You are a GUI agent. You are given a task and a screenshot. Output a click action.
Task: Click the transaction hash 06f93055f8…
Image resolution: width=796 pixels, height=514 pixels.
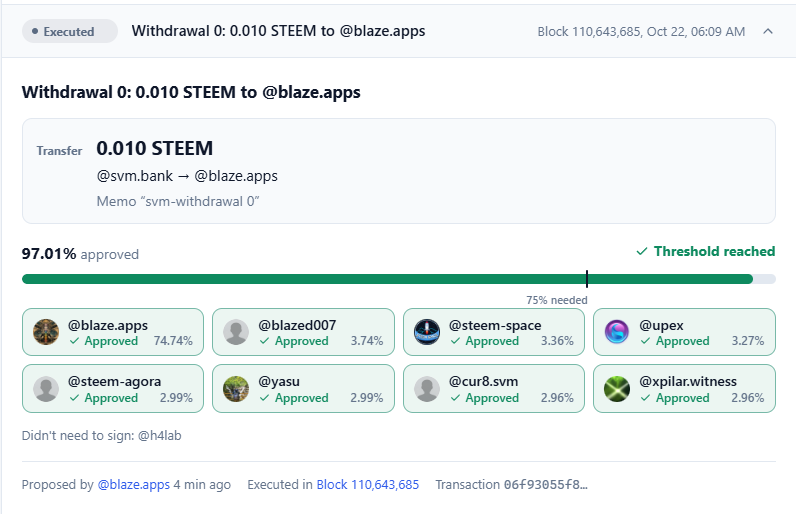[x=546, y=485]
